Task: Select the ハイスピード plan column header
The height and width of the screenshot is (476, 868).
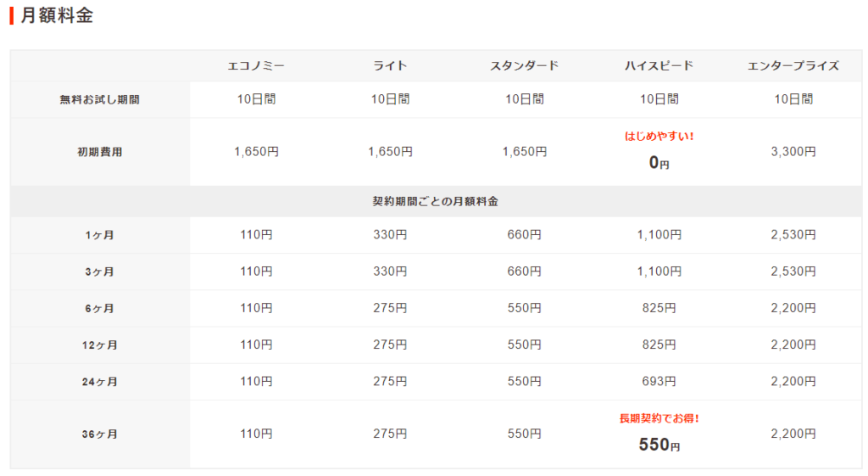Action: click(x=659, y=66)
